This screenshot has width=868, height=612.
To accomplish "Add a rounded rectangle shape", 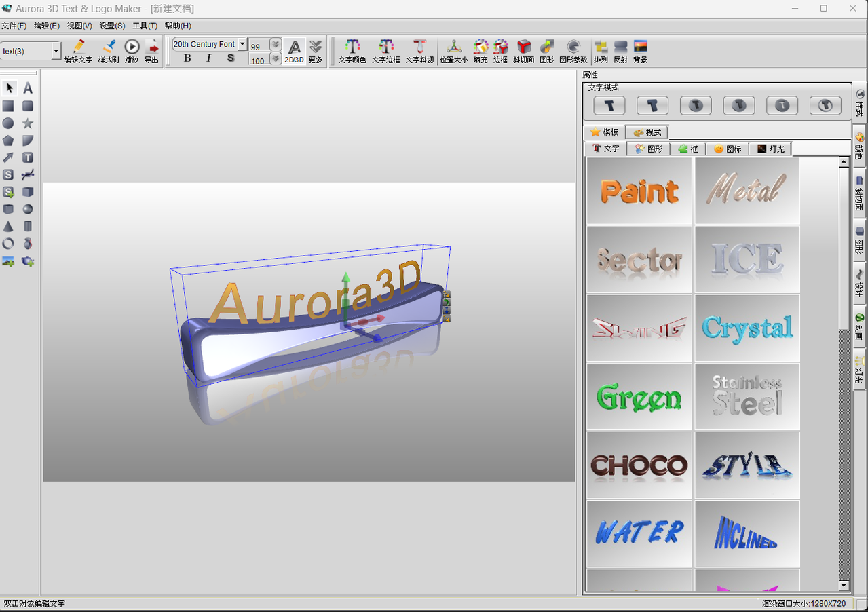I will pyautogui.click(x=28, y=106).
